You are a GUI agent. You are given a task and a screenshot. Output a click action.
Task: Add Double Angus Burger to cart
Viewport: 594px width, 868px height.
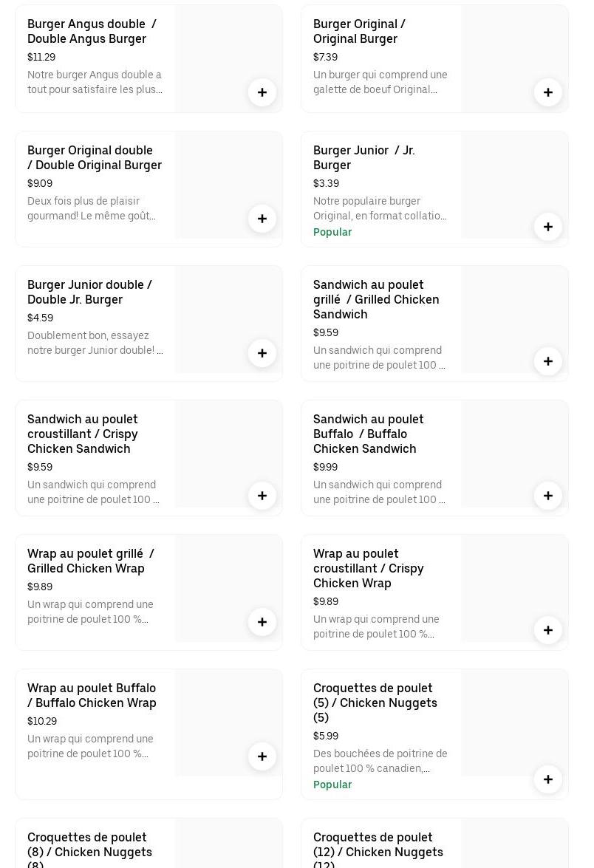pos(262,92)
